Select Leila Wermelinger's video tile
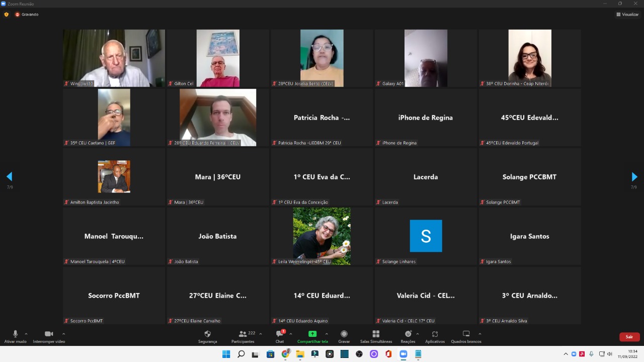The height and width of the screenshot is (362, 644). (x=322, y=236)
